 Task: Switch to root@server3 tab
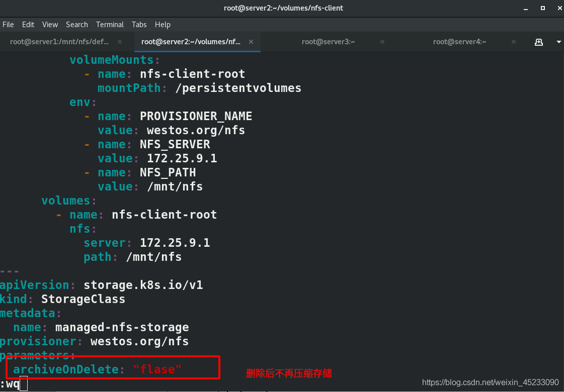pos(328,42)
